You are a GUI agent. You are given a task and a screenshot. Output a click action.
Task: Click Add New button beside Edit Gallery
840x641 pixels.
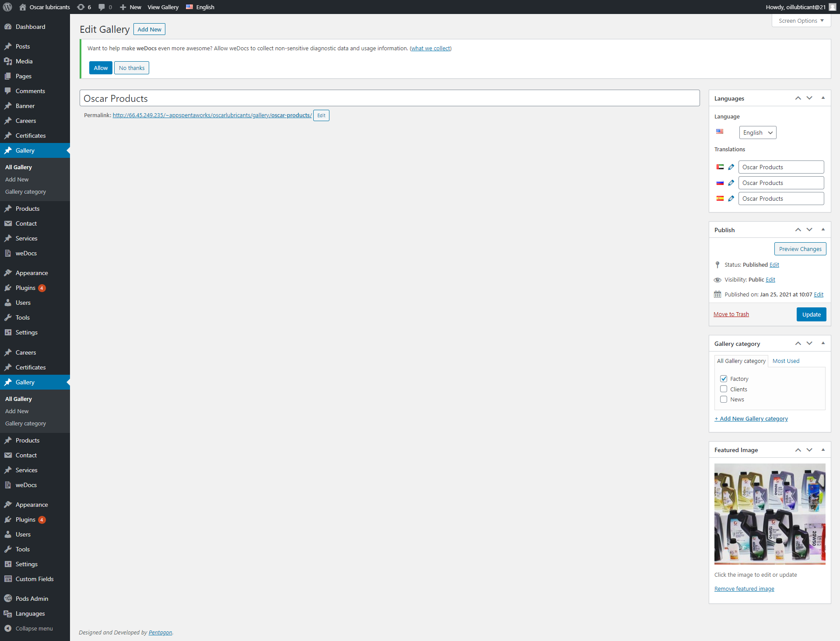click(x=149, y=29)
